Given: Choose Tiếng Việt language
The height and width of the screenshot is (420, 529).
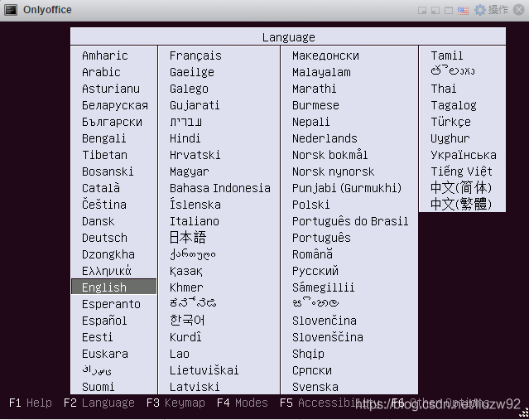Looking at the screenshot, I should pos(461,171).
